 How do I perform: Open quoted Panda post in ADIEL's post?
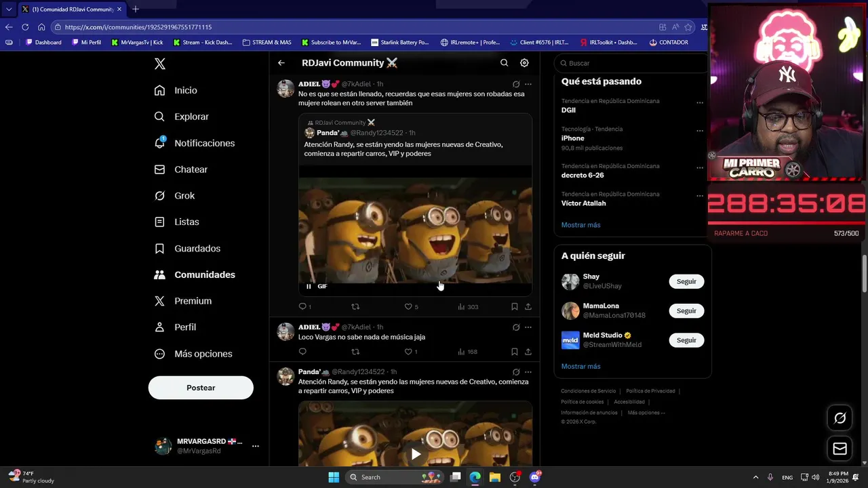tap(415, 203)
